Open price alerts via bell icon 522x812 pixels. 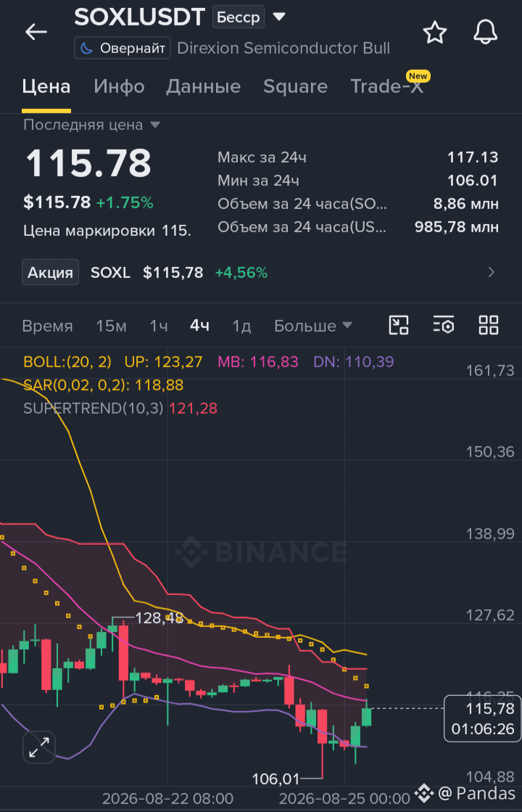[485, 32]
